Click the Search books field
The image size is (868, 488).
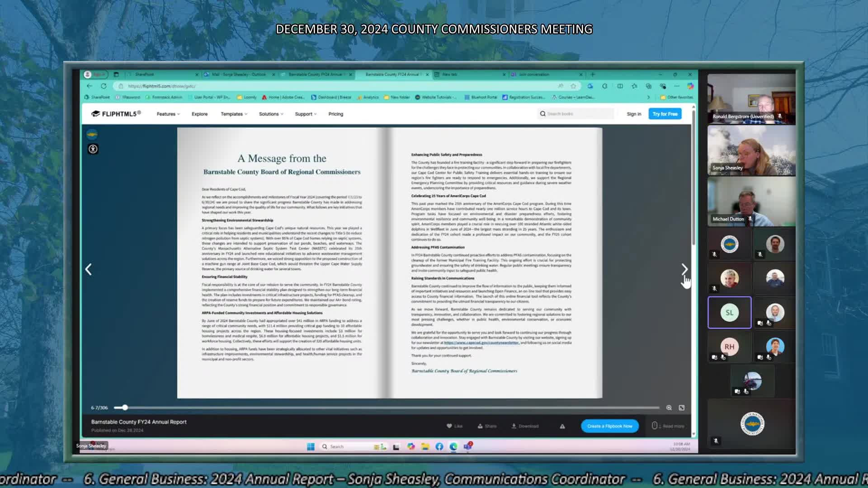(x=576, y=114)
